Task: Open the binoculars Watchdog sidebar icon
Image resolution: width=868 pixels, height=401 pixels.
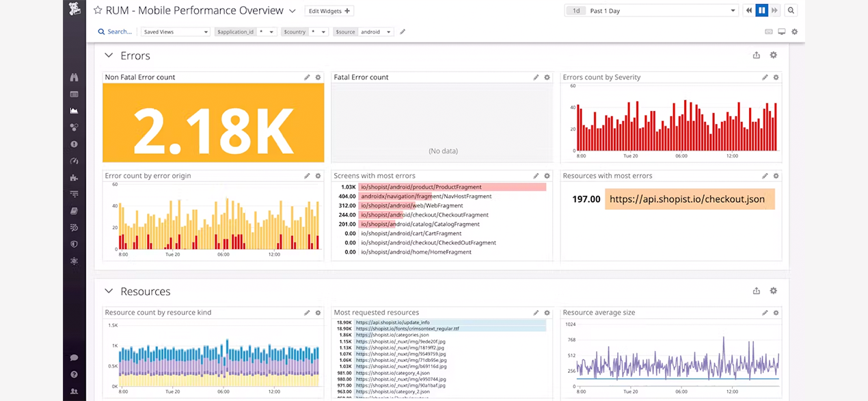Action: (x=74, y=77)
